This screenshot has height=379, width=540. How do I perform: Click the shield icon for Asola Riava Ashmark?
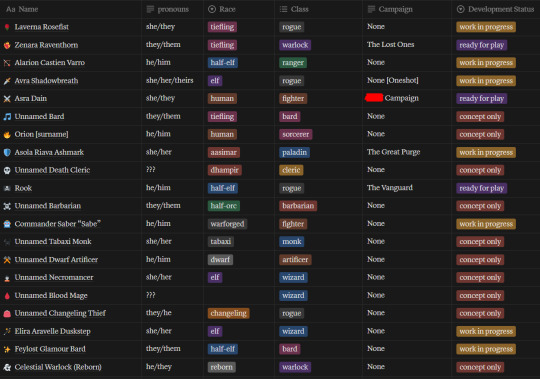coord(7,152)
